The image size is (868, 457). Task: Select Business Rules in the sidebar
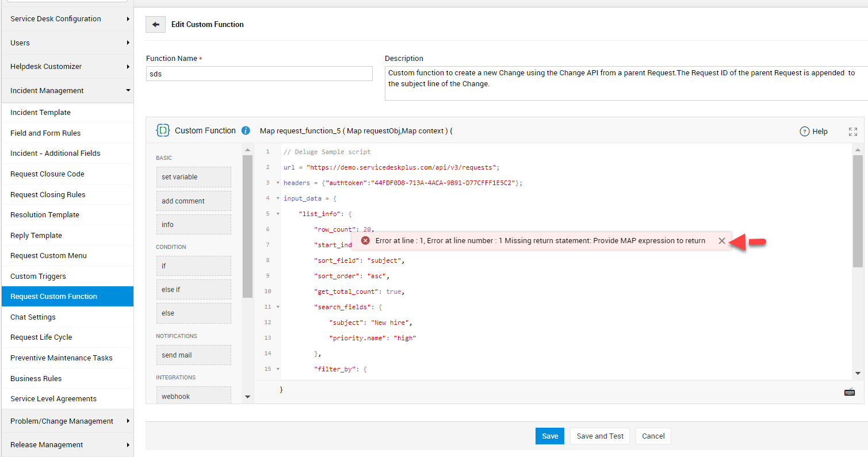[36, 379]
